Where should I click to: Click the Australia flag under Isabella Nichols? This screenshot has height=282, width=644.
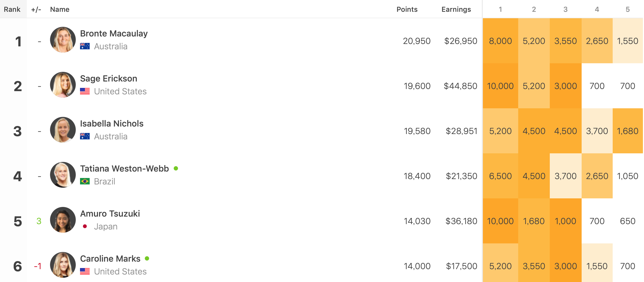coord(85,136)
